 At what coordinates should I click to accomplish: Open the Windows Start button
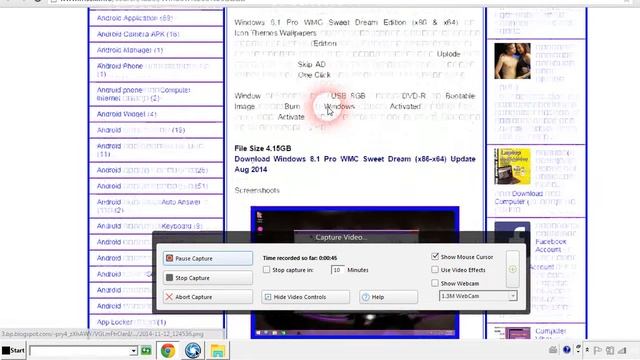tap(13, 350)
